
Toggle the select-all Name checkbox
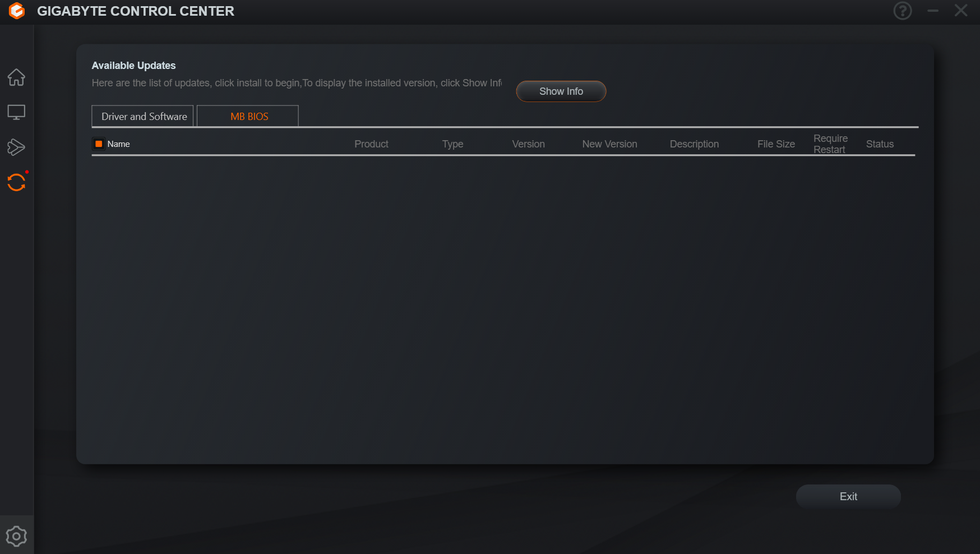[x=99, y=144]
